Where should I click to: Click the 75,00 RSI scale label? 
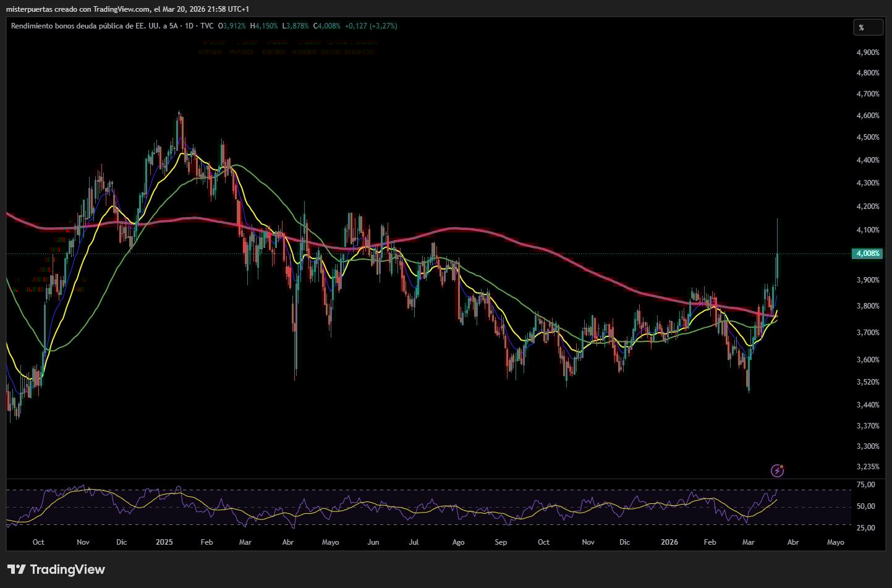coord(866,485)
